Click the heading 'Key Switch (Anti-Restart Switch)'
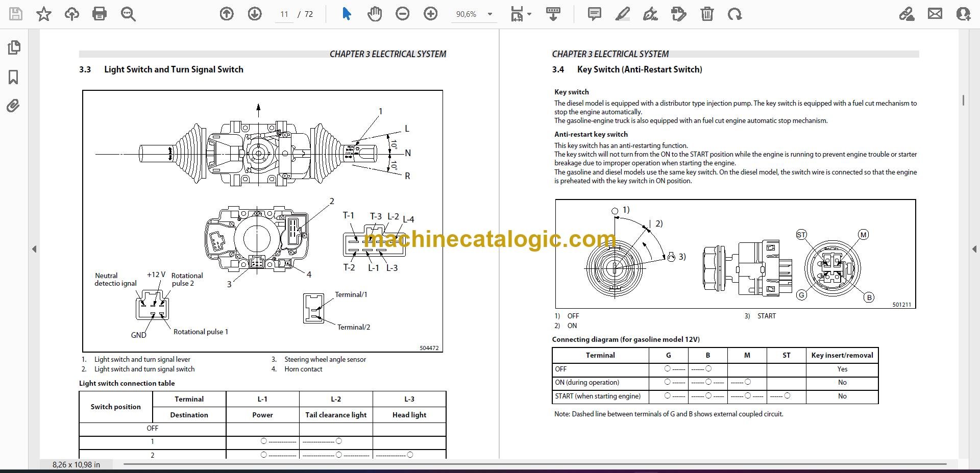 [x=640, y=69]
